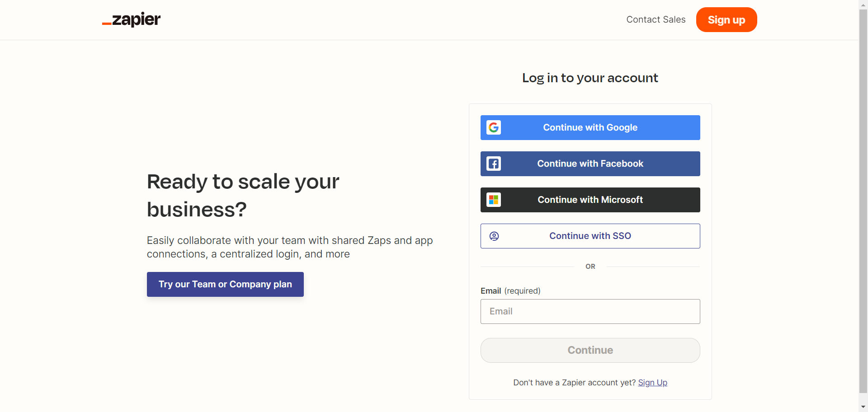Click the 'Ready to scale your business?' headline

(x=243, y=195)
